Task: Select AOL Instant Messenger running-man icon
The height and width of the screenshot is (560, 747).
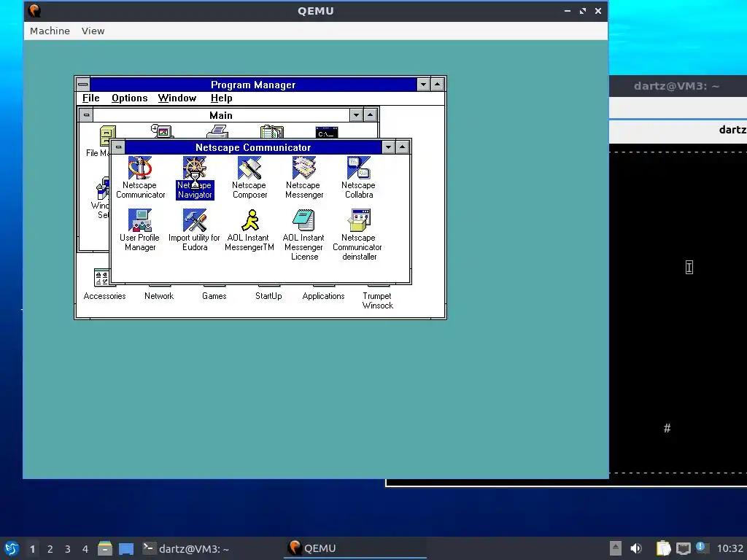Action: pos(249,220)
